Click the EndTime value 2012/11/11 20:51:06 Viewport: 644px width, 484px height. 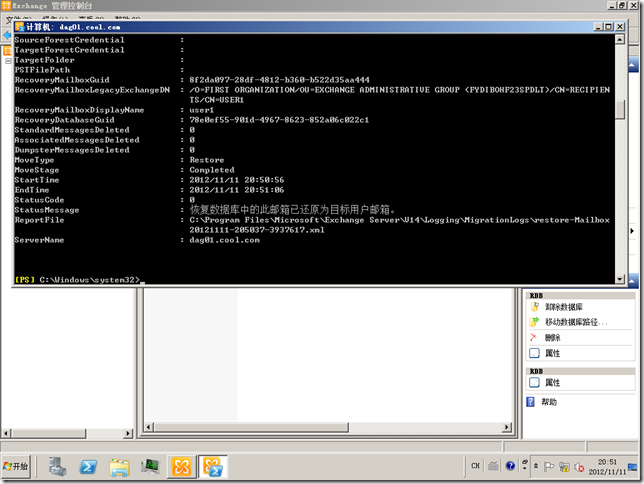[x=237, y=190]
